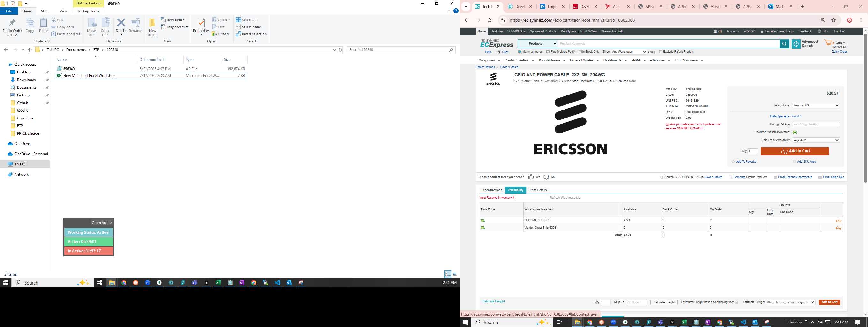
Task: Switch Explorer to large icons view
Action: pos(454,274)
